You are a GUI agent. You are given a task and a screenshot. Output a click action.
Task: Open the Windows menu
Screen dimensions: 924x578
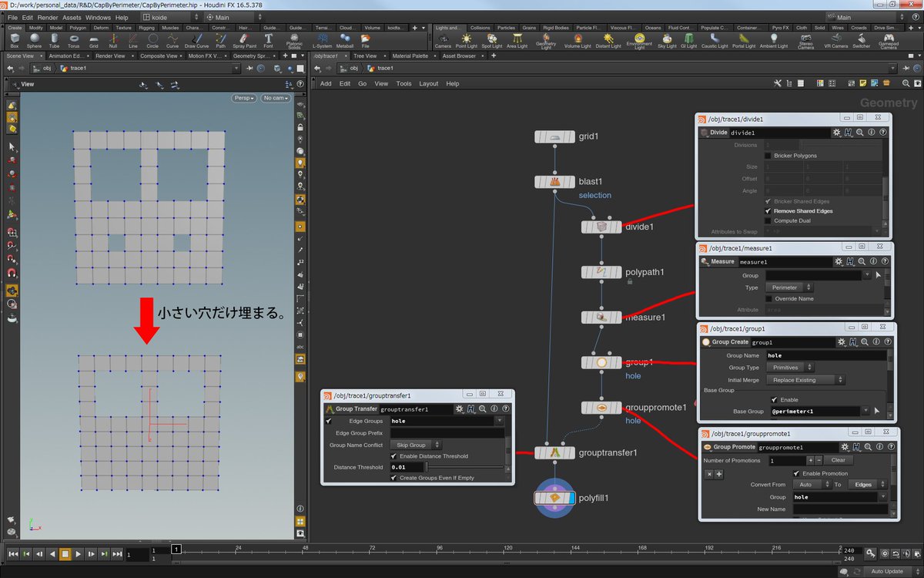pos(98,17)
